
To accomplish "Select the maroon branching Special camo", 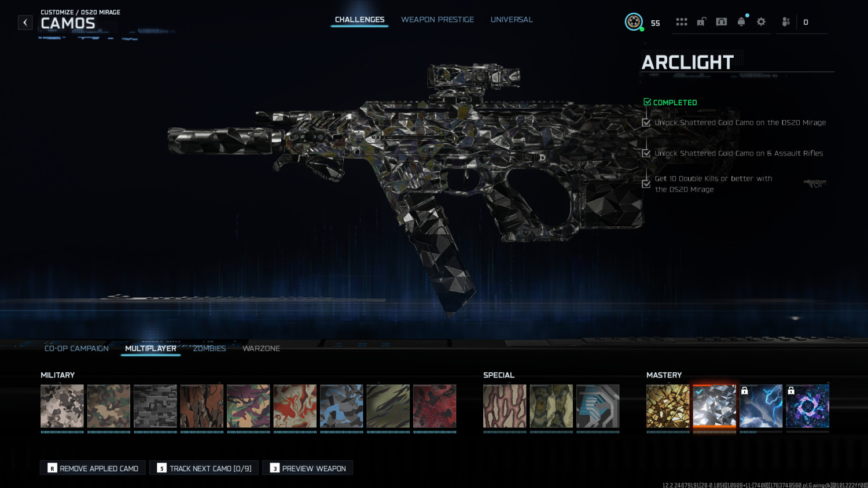I will pos(505,406).
